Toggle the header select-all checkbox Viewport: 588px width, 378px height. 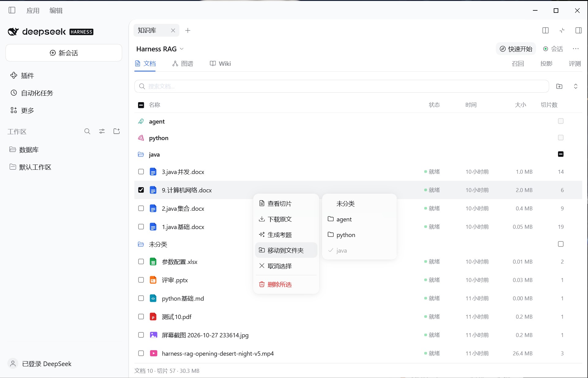pyautogui.click(x=141, y=105)
